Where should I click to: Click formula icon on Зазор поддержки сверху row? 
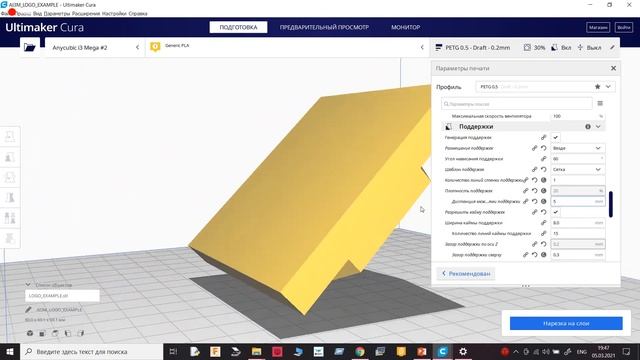tap(544, 255)
